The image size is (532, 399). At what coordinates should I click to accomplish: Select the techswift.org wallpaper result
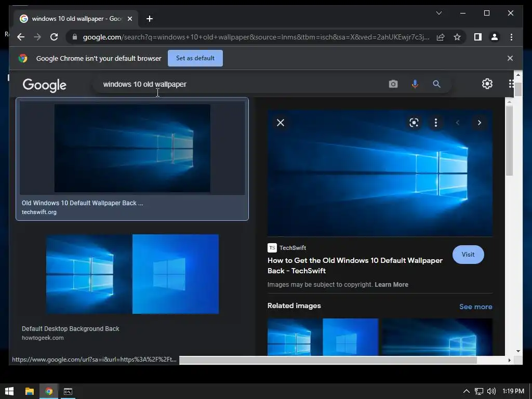click(132, 148)
